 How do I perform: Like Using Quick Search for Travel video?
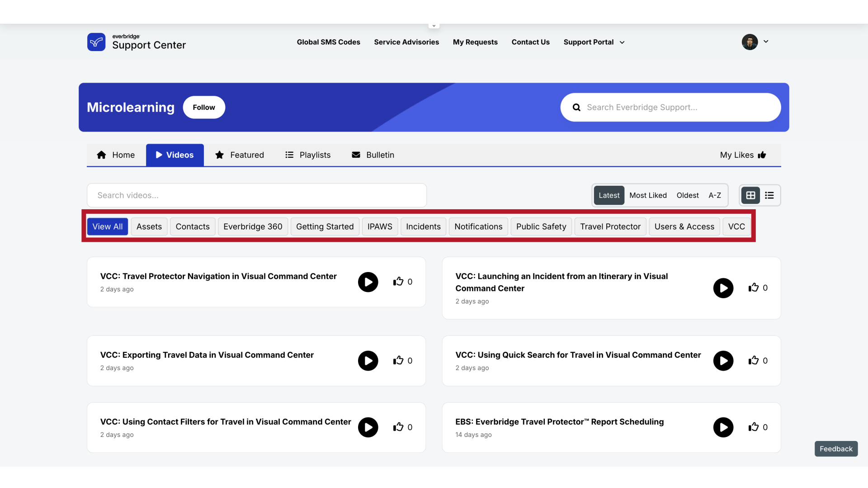pos(753,360)
